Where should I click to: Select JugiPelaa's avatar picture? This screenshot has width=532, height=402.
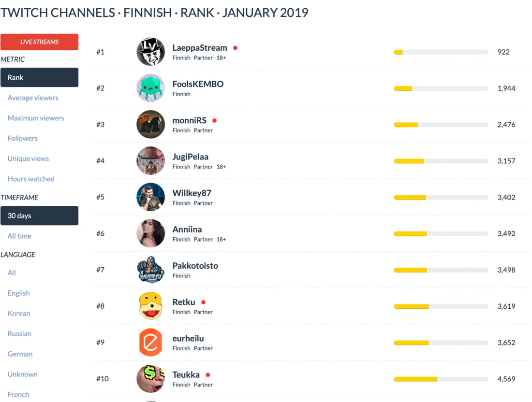[x=151, y=160]
